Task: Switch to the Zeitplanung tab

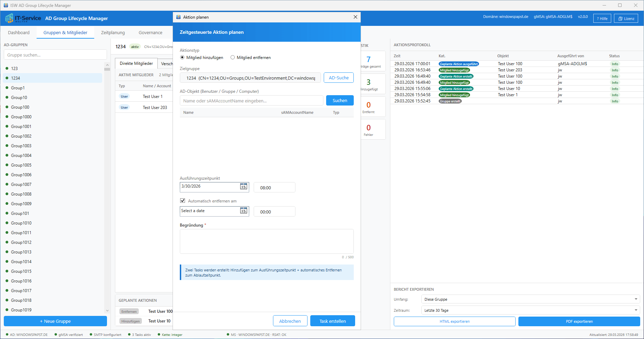Action: click(113, 32)
